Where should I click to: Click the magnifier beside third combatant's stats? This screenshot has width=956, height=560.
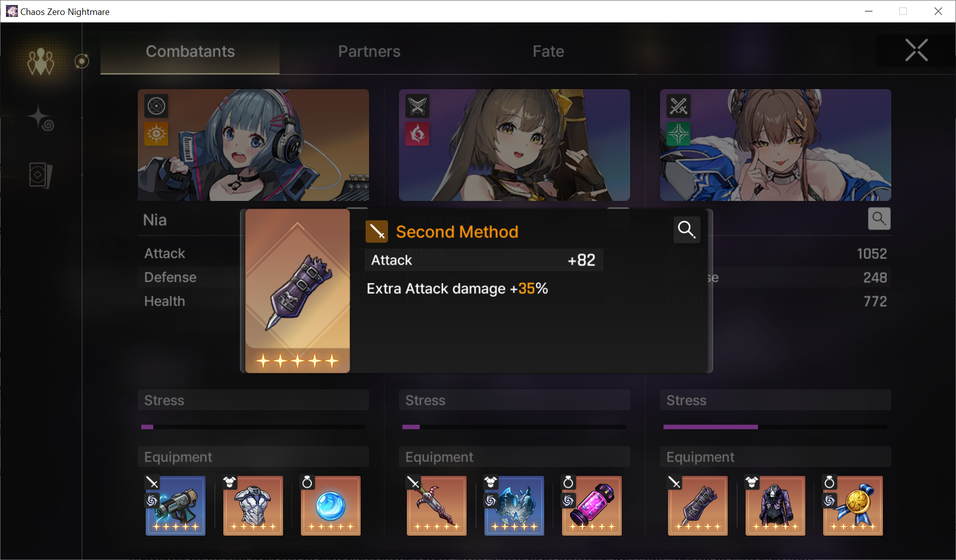[879, 218]
